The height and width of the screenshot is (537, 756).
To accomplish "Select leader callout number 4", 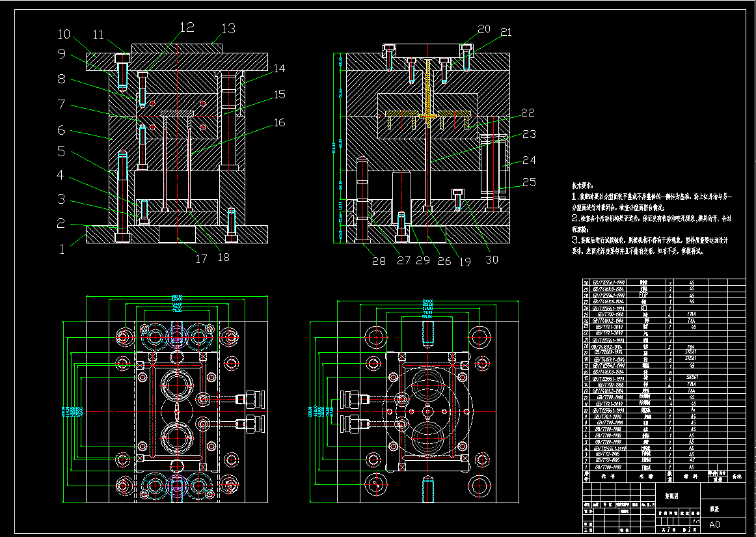I will [x=61, y=174].
